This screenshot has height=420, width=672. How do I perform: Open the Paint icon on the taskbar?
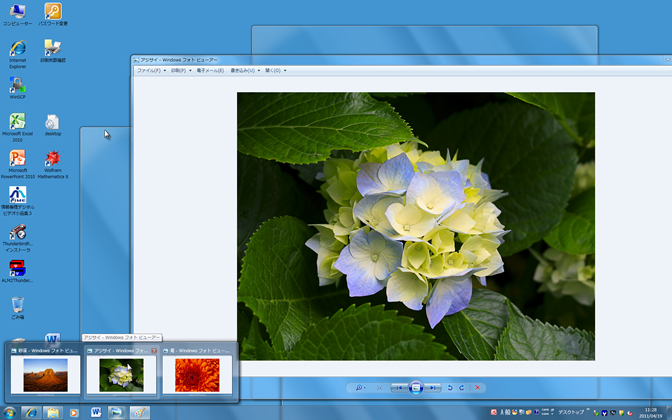pos(140,413)
